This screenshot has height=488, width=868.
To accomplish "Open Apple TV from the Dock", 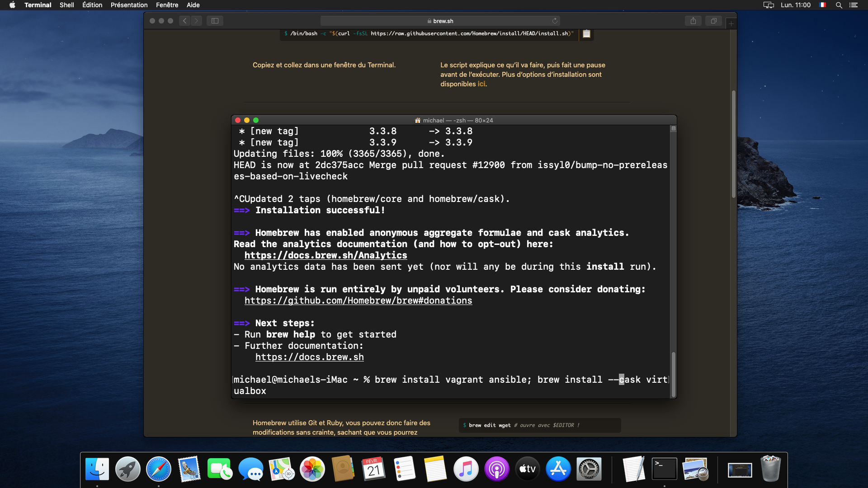I will pos(528,469).
